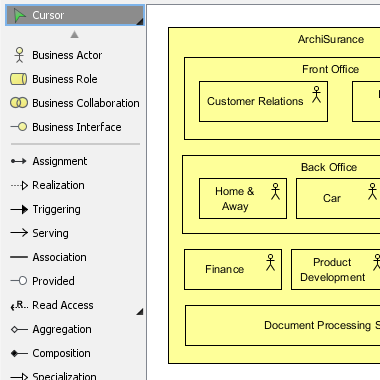Viewport: 380px width, 380px height.
Task: Choose the Realization dashed arrow icon
Action: coord(19,185)
